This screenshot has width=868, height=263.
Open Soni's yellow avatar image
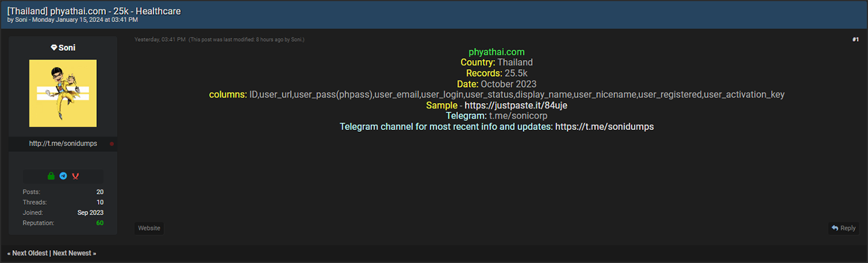point(63,93)
